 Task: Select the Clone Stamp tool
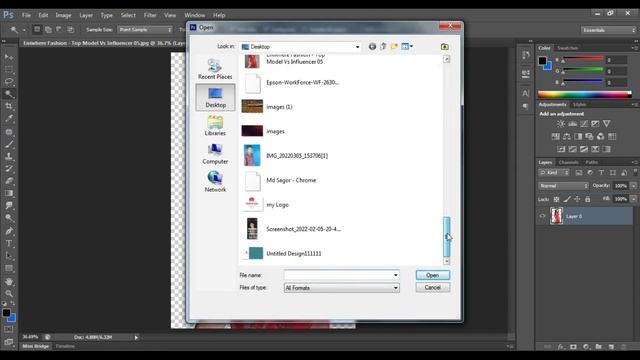(9, 156)
